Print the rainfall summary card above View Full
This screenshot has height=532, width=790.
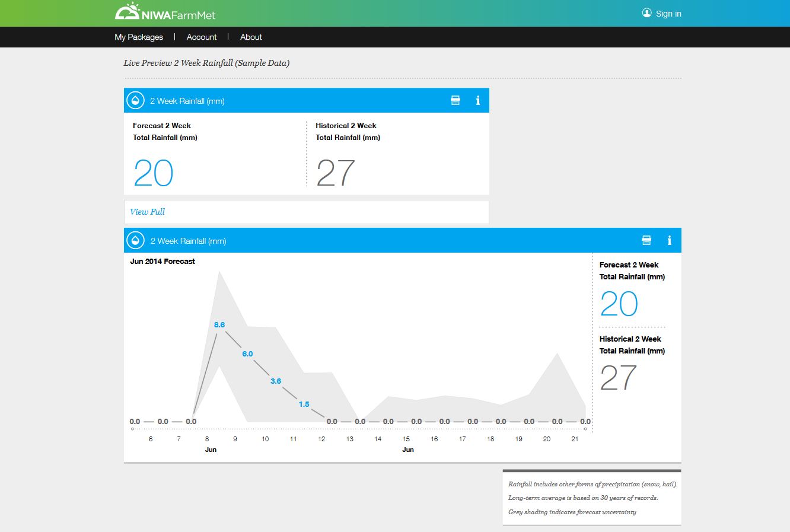pyautogui.click(x=455, y=100)
